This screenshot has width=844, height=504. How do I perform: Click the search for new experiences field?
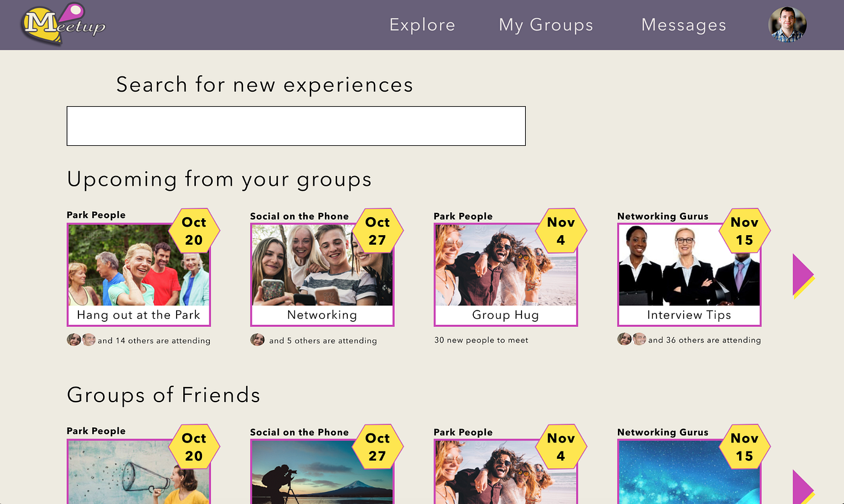(296, 126)
